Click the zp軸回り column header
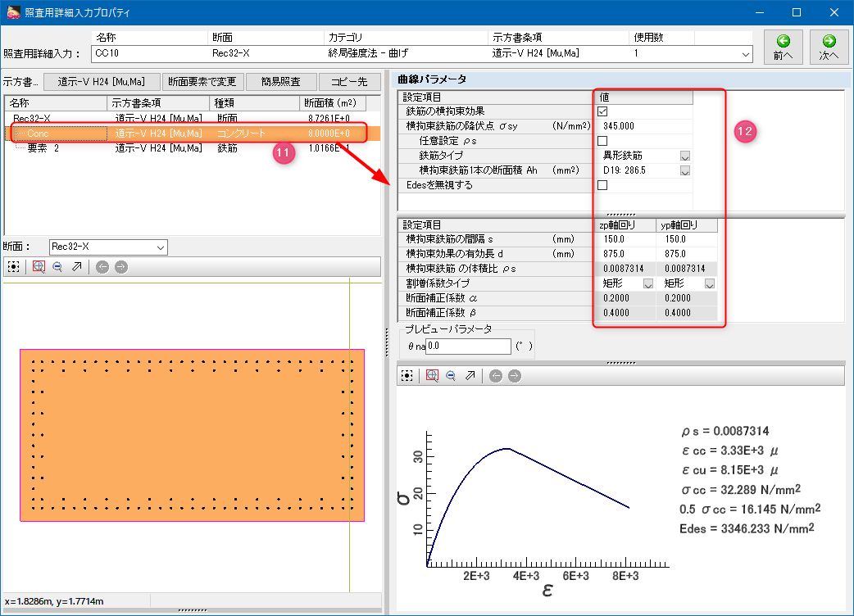 tap(625, 224)
